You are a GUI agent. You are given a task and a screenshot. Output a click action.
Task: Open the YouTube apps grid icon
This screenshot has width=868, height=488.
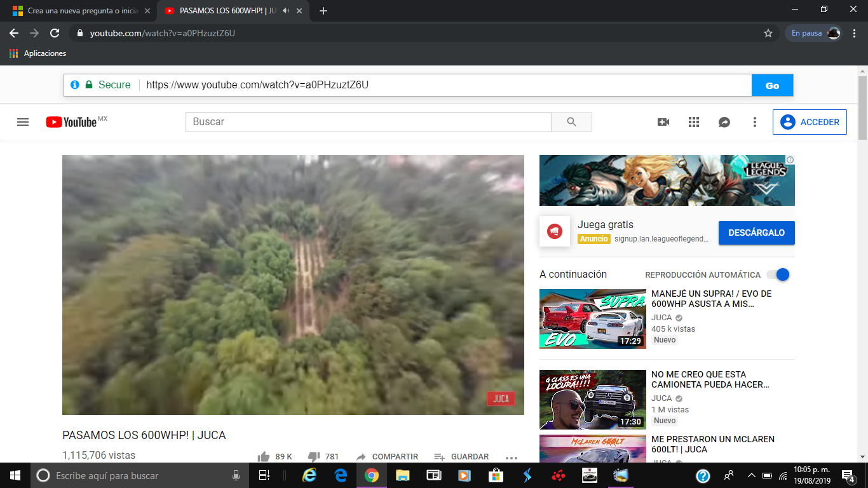pyautogui.click(x=694, y=122)
